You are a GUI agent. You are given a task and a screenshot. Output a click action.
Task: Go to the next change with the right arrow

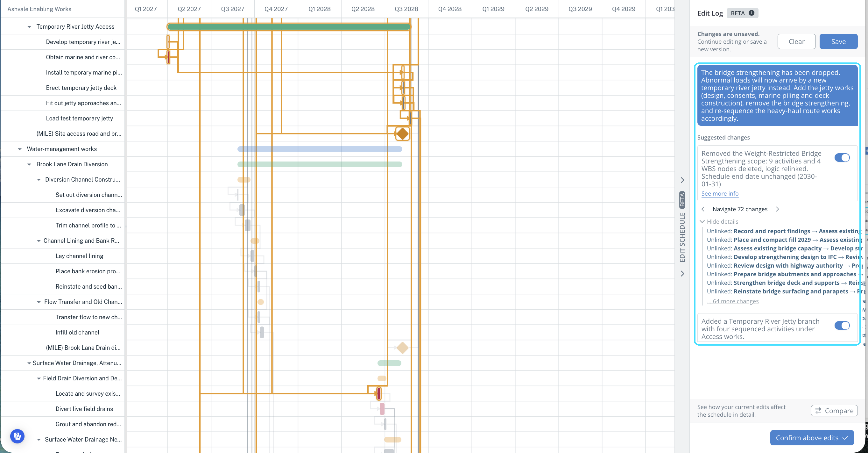tap(777, 209)
